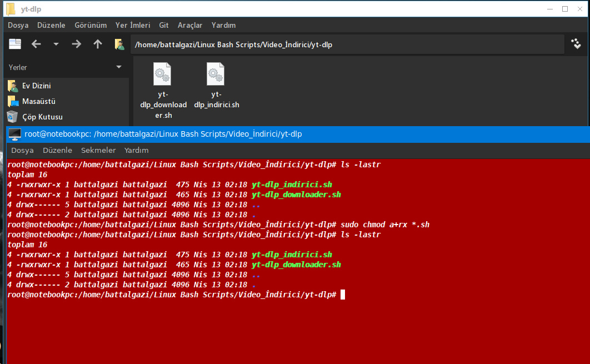Open the Görünüm menu

click(91, 25)
